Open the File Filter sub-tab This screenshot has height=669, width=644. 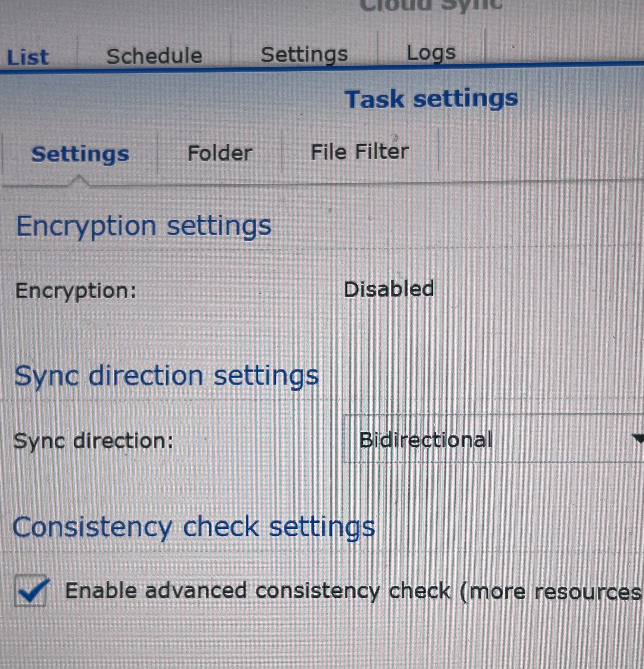[x=359, y=151]
